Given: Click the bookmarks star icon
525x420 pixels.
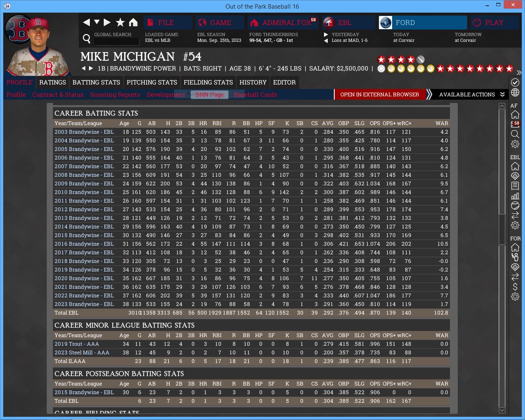Looking at the screenshot, I should 120,23.
